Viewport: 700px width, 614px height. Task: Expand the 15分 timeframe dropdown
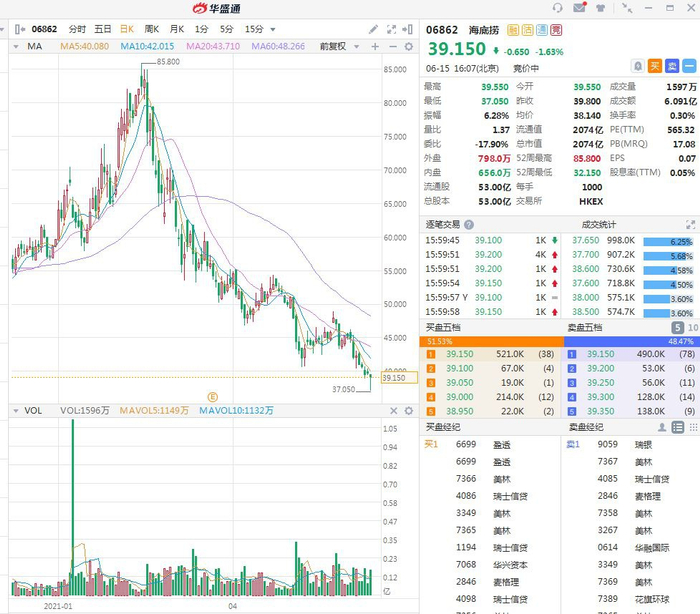point(272,29)
